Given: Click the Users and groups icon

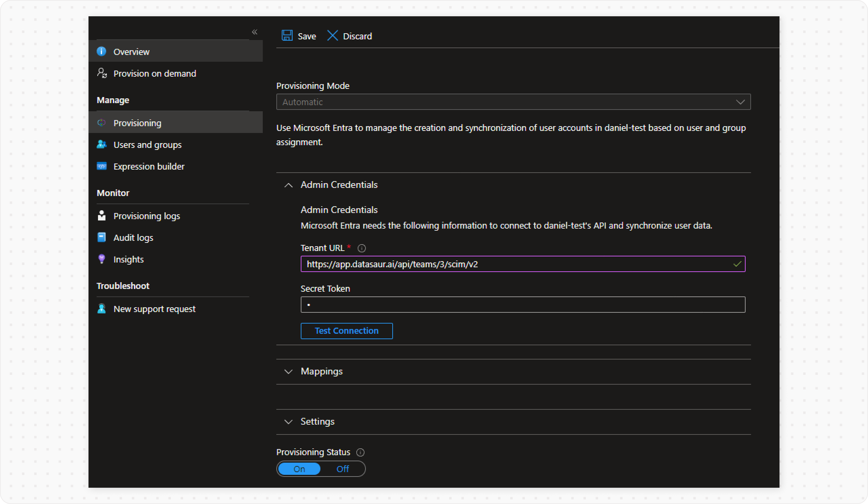Looking at the screenshot, I should (x=102, y=144).
